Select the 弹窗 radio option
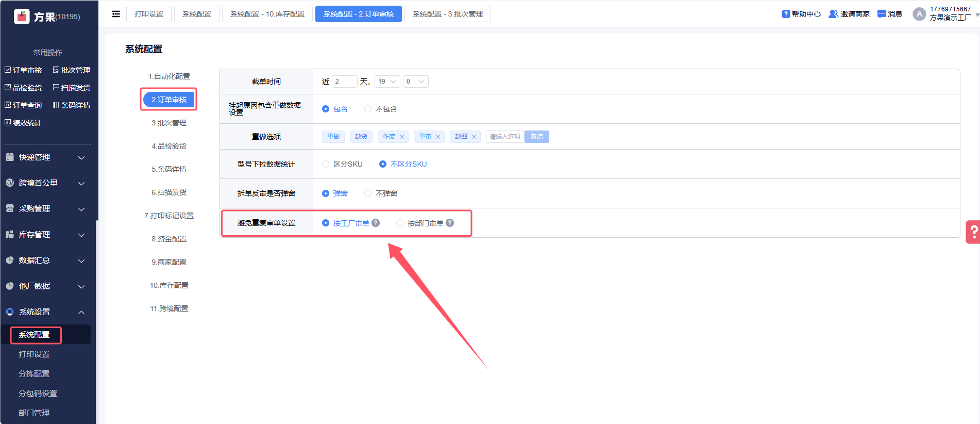Viewport: 980px width, 424px height. pos(326,193)
